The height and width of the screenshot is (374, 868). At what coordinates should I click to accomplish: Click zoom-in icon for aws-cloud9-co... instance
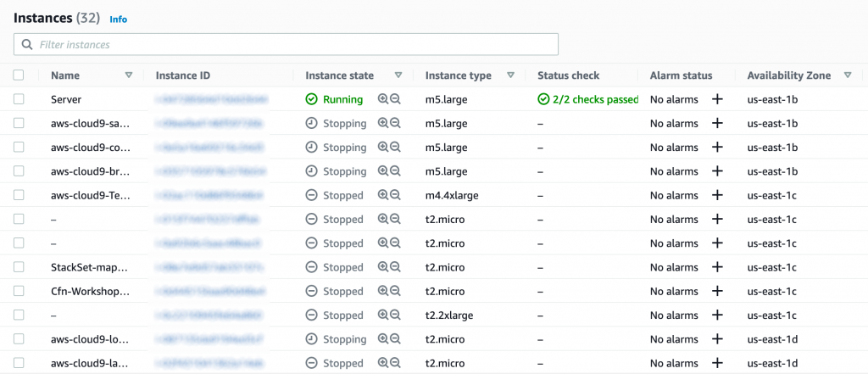pyautogui.click(x=382, y=147)
